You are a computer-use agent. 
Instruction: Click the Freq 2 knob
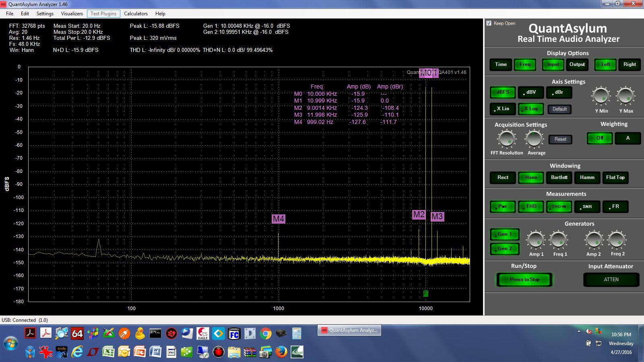[617, 240]
